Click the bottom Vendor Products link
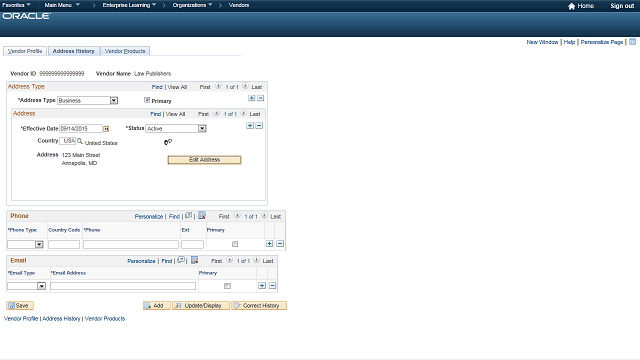Screen dimensions: 640x360 (x=105, y=318)
